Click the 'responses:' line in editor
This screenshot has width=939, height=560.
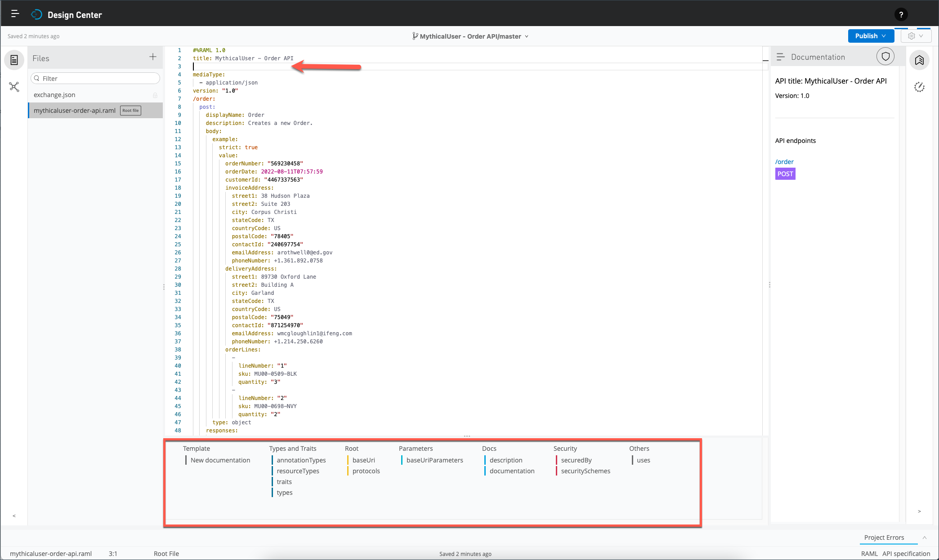(222, 431)
